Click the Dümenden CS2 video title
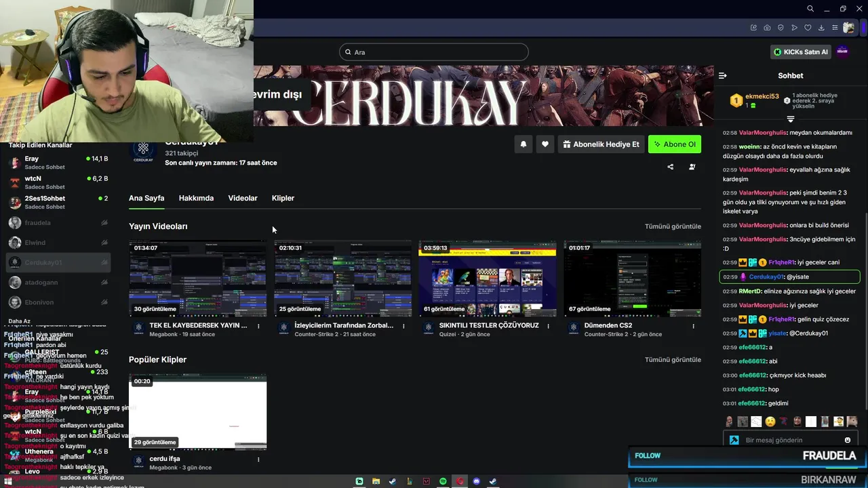Screen dimensions: 868x488 (x=608, y=325)
